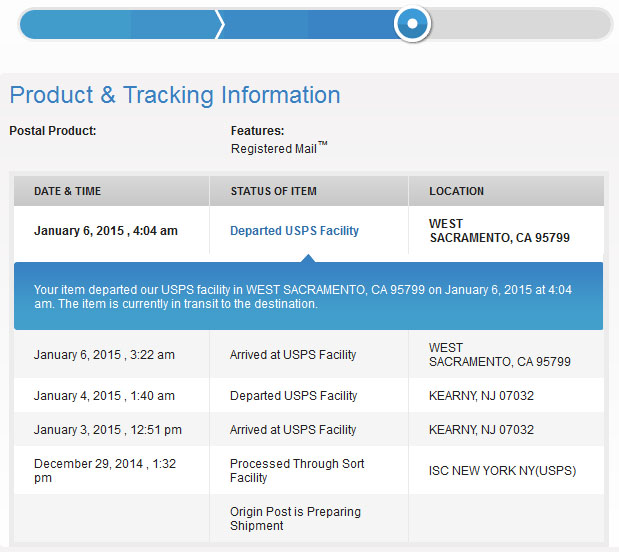619x552 pixels.
Task: Click the ISC NEW YORK NY(USPS) location
Action: [x=502, y=471]
